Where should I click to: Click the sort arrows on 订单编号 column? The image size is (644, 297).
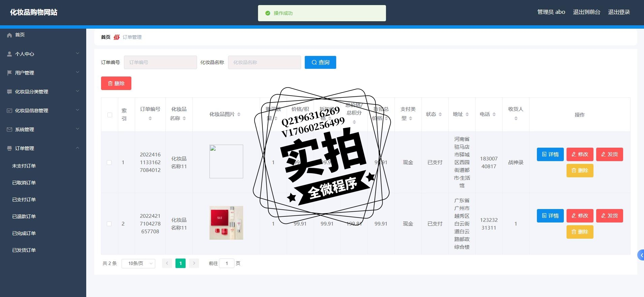coord(150,118)
